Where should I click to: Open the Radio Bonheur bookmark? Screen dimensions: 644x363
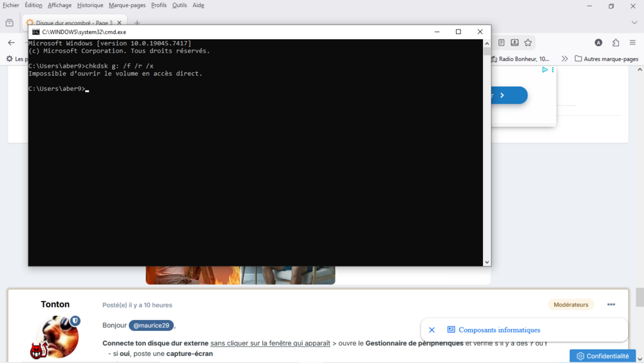520,59
